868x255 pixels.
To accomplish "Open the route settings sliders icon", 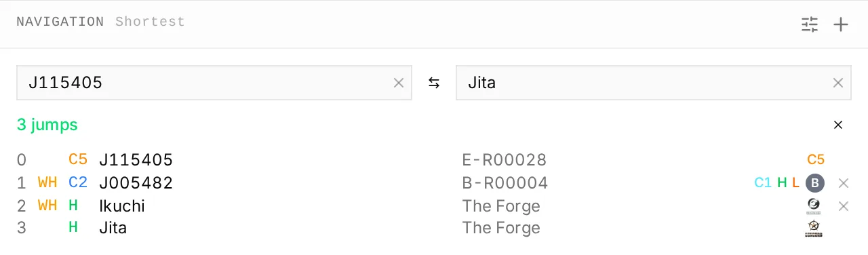I will pos(810,25).
